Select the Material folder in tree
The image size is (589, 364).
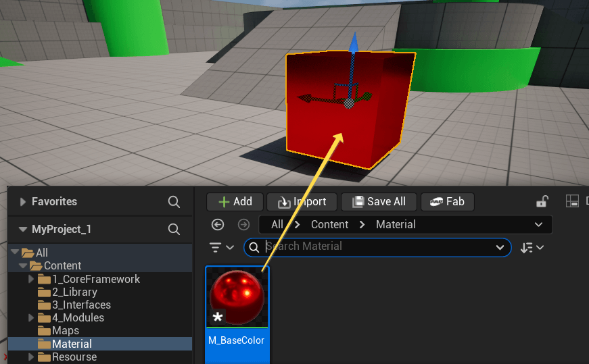coord(72,344)
